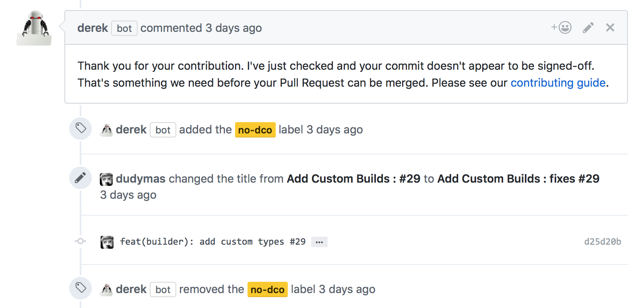Click the commit dot icon on the timeline

point(80,241)
